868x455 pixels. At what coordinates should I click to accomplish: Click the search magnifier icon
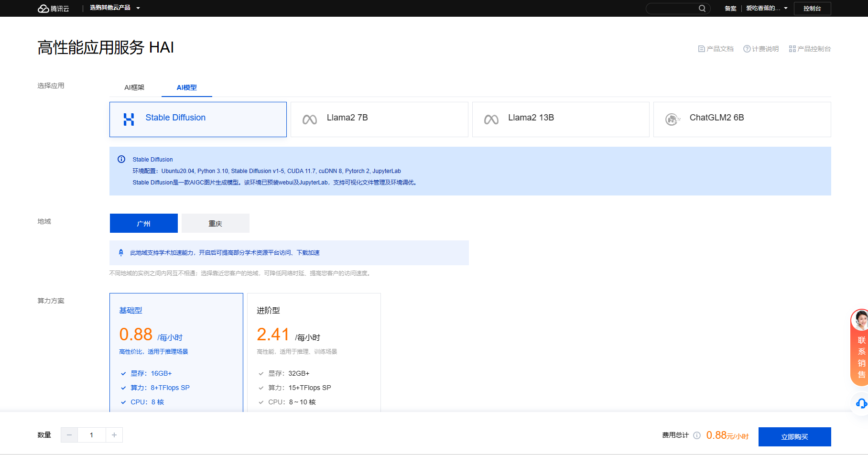[702, 8]
